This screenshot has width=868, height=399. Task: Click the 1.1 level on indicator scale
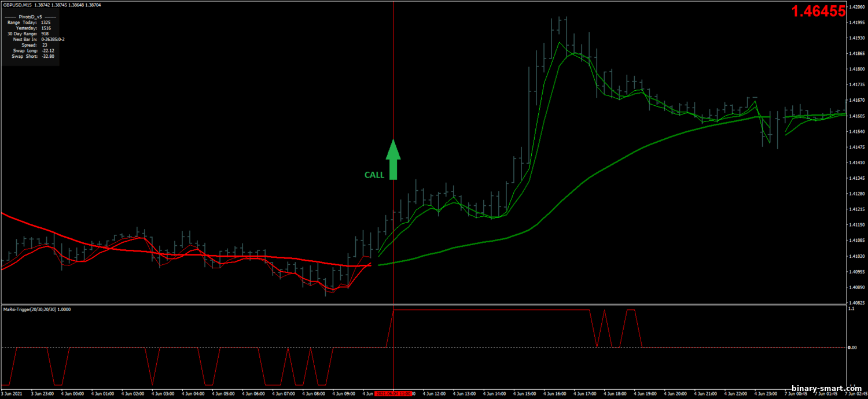[x=853, y=309]
